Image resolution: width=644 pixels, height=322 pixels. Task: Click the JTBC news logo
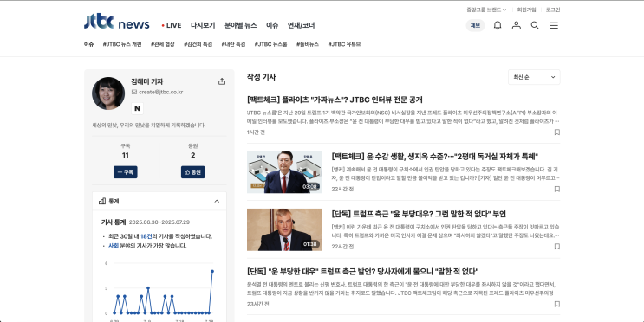(117, 23)
